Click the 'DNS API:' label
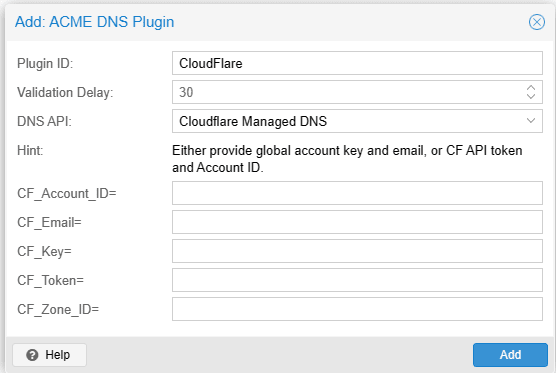This screenshot has width=556, height=373. tap(44, 121)
